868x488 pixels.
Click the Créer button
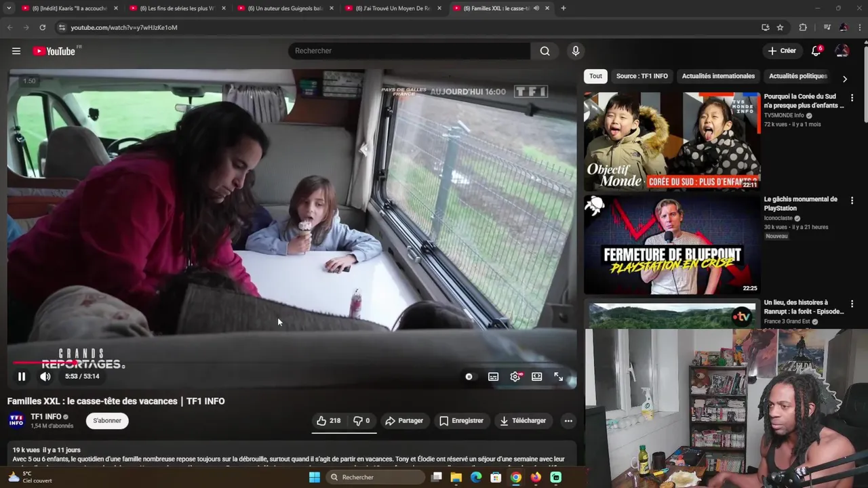[x=781, y=51]
